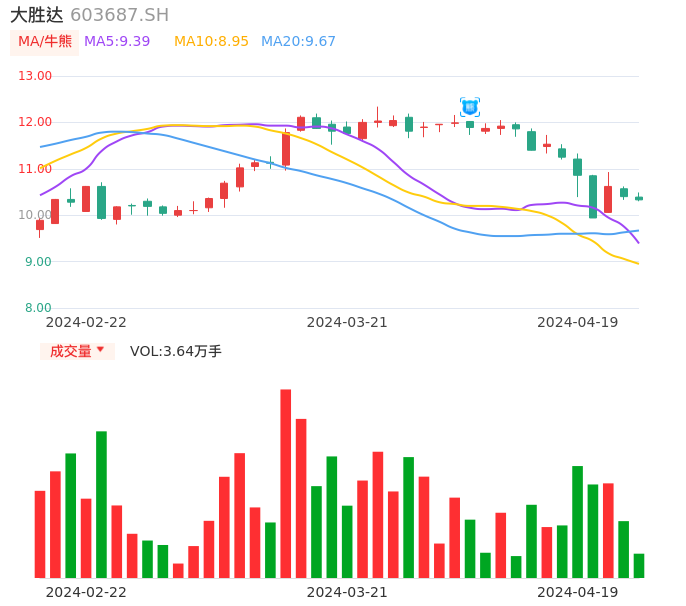Screen dimensions: 686x606
Task: Click the 2024-03-21 date label under the price chart
Action: pyautogui.click(x=347, y=322)
